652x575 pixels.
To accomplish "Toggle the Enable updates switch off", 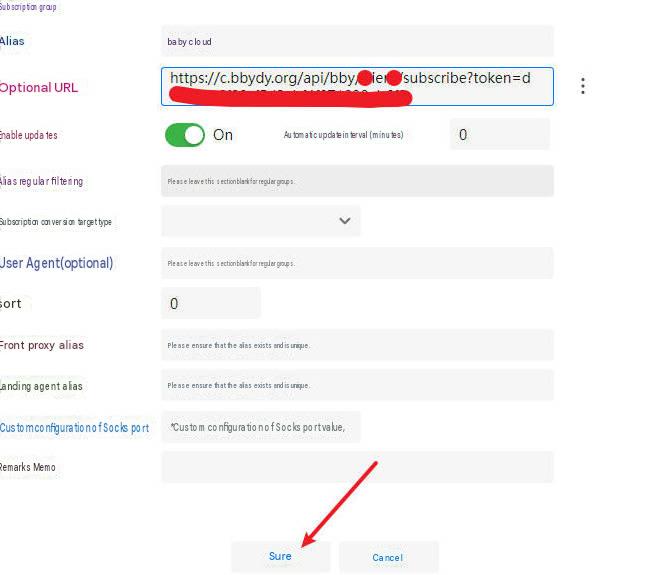I will 185,135.
